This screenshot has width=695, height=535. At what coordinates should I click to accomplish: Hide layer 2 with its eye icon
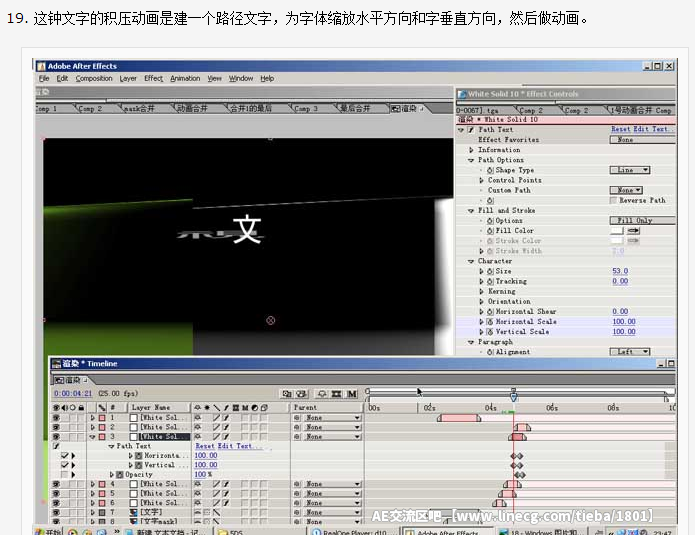coord(56,427)
